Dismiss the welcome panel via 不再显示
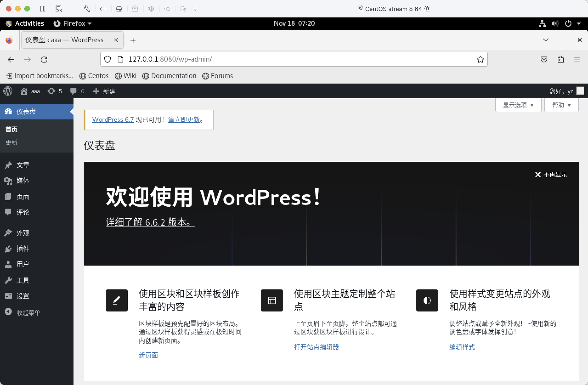588x385 pixels. 551,174
